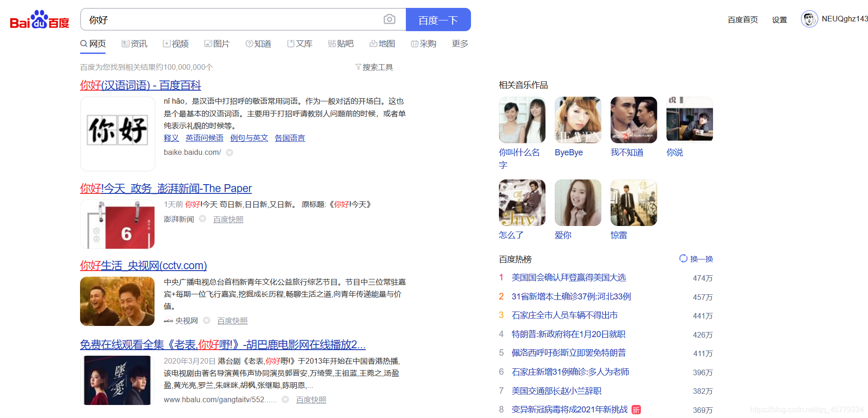Click the 你好生活 two-men thumbnail

click(x=117, y=301)
